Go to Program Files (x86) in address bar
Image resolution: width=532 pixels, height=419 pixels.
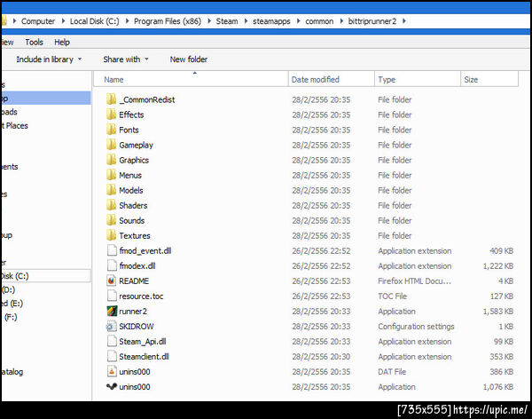[x=168, y=21]
